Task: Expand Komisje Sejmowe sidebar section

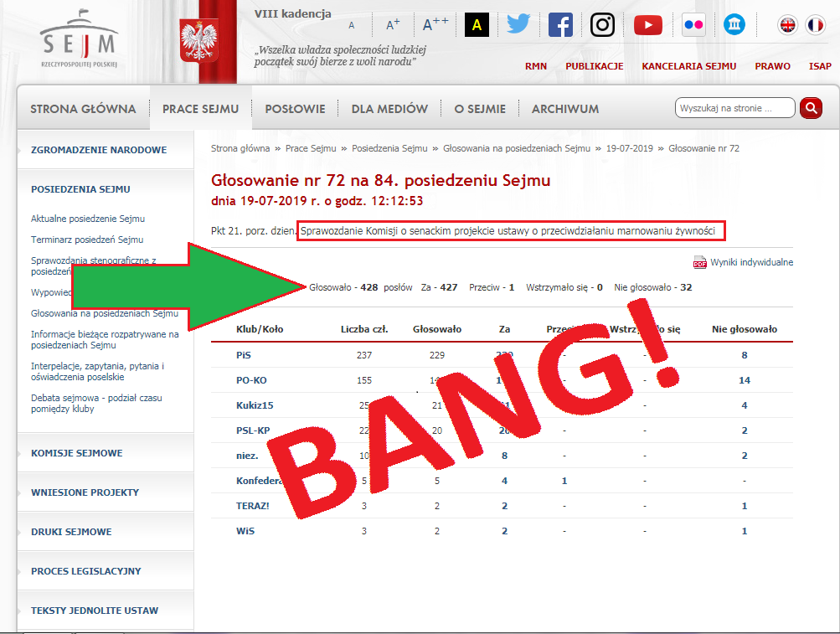Action: coord(77,453)
